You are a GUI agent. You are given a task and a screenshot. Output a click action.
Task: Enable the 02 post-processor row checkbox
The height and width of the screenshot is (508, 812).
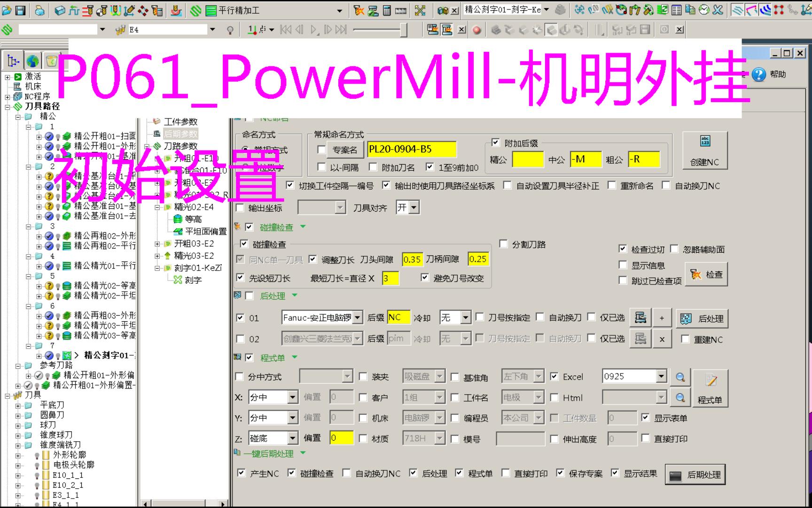tap(240, 339)
